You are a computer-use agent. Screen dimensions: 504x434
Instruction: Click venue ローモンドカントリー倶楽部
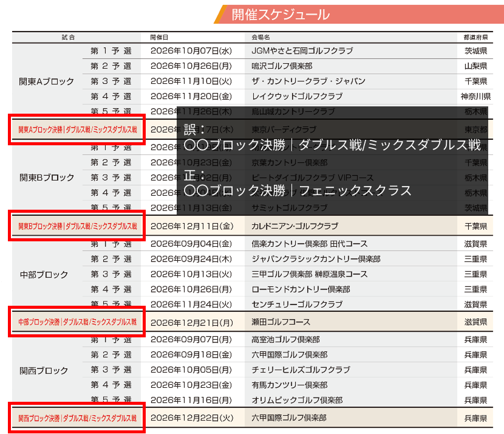pos(301,289)
